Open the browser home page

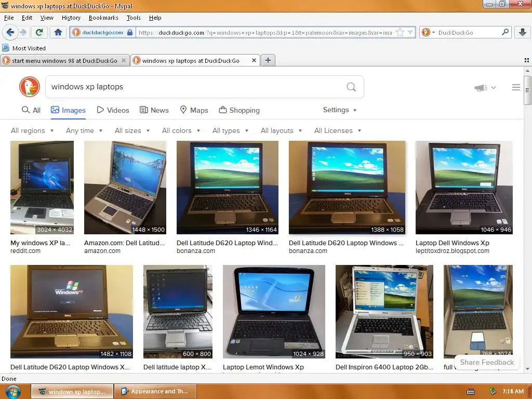click(58, 32)
